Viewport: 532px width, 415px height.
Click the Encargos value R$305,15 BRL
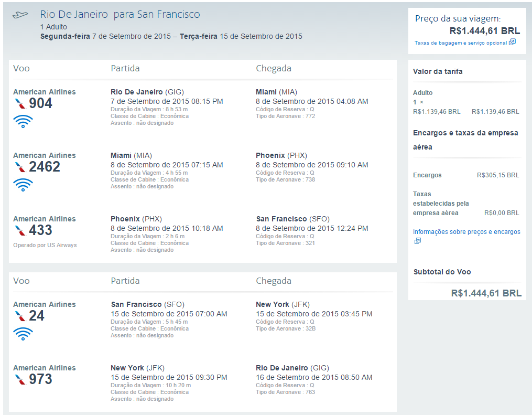coord(498,175)
